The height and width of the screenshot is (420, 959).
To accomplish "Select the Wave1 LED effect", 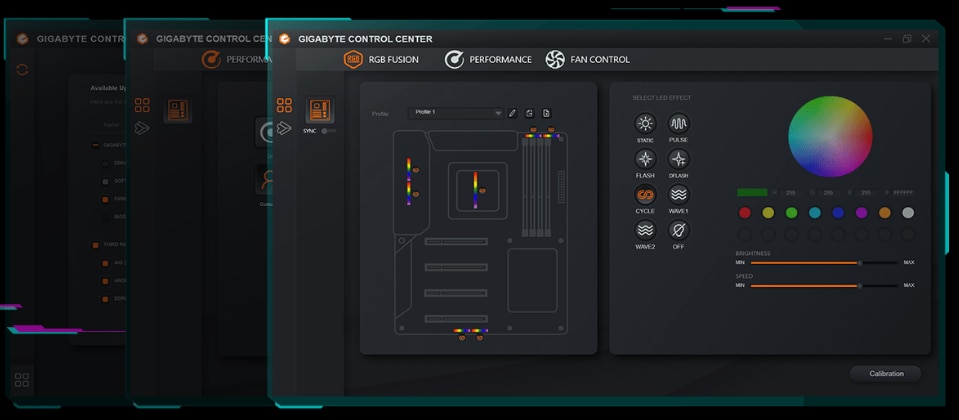I will coord(679,195).
